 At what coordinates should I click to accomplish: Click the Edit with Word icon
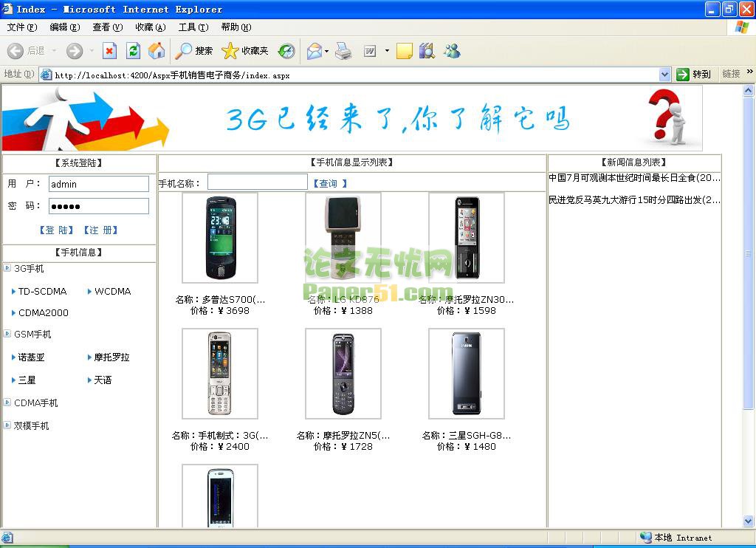tap(370, 51)
